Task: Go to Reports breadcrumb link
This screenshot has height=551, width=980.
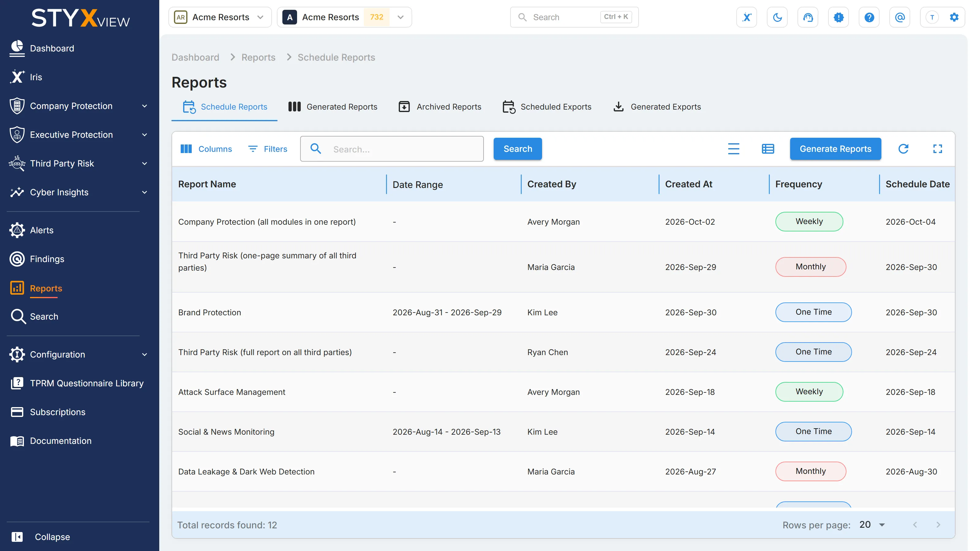Action: (258, 58)
